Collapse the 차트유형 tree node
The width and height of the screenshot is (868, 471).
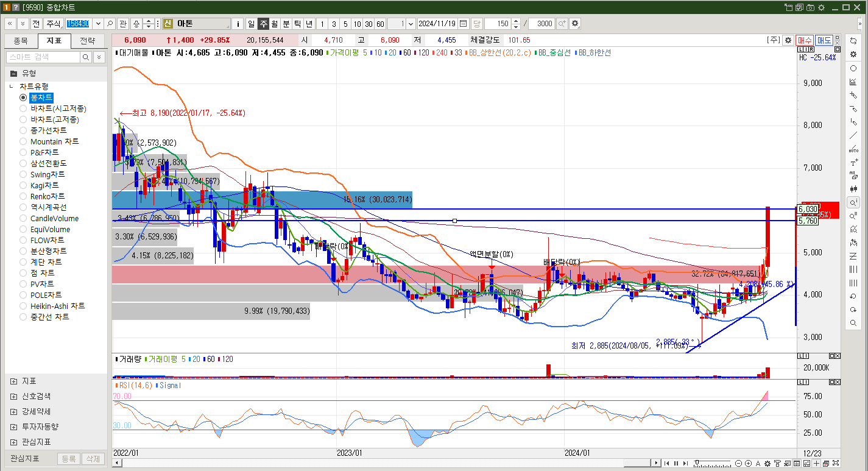(x=12, y=87)
